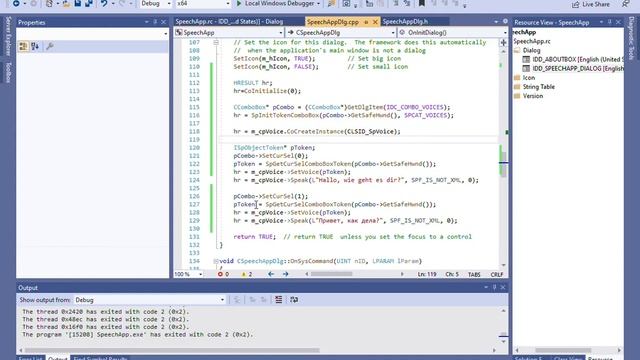
Task: Click the 'return TRUE' line of code
Action: click(353, 237)
